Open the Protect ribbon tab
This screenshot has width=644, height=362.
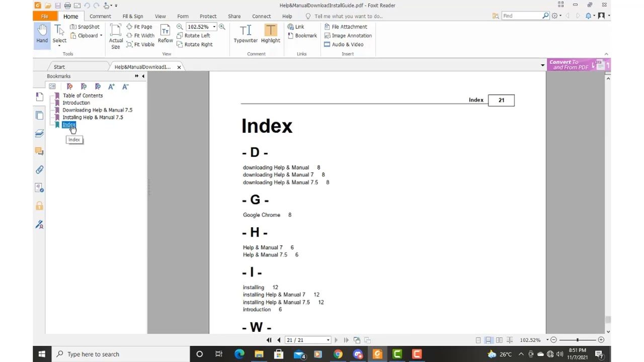pos(208,16)
